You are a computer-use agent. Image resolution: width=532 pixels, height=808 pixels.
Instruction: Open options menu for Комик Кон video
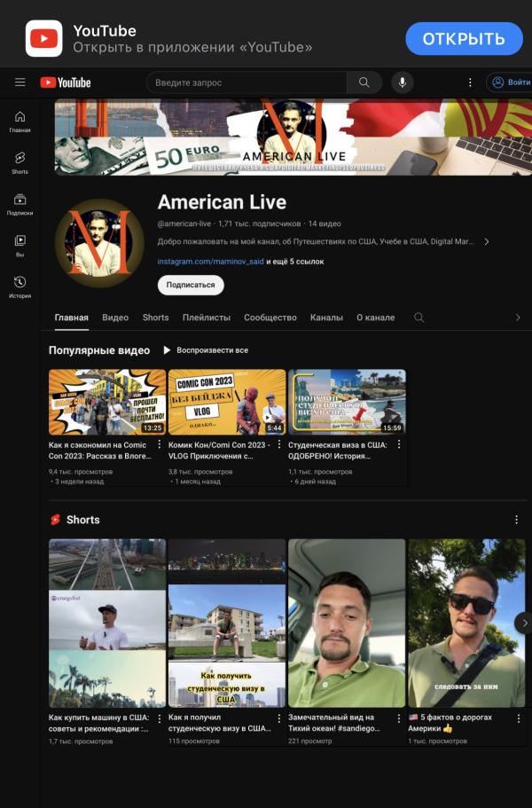(279, 444)
